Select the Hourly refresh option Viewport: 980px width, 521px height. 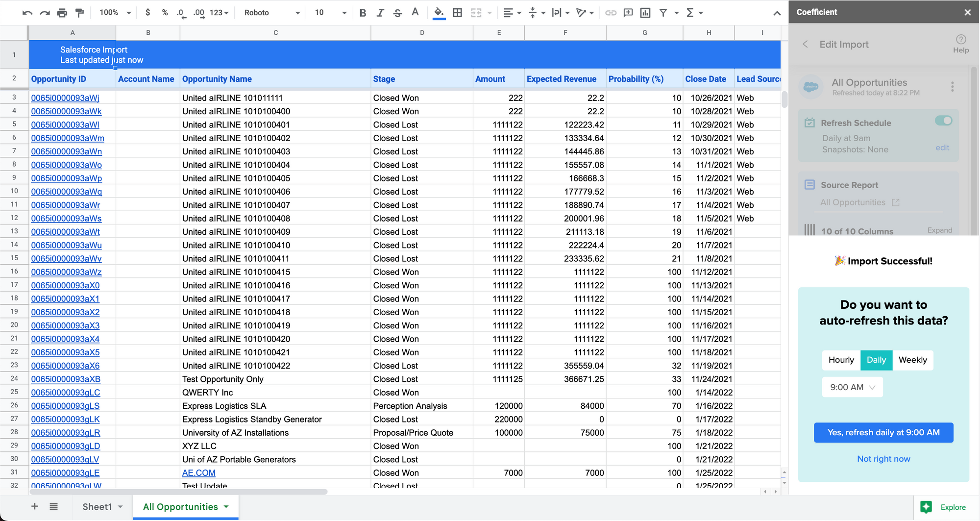(x=841, y=360)
